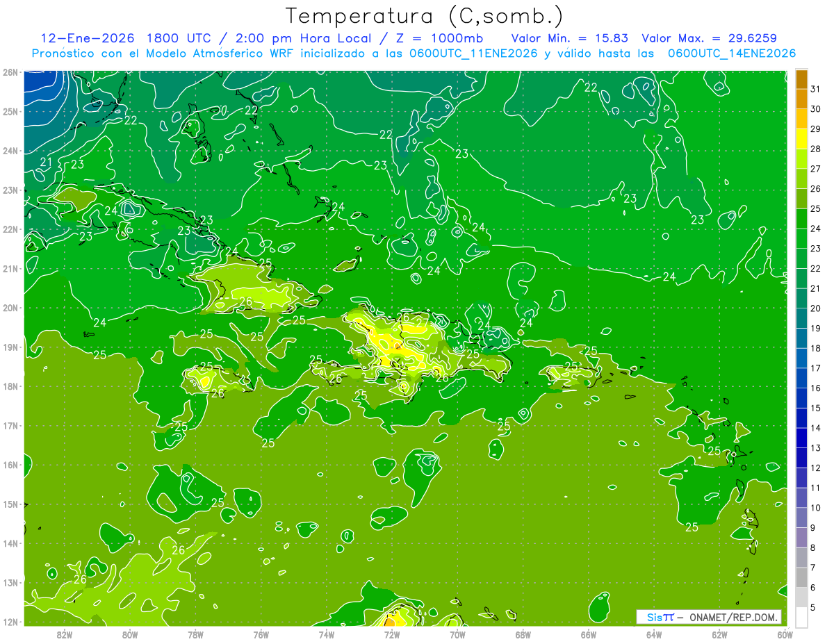This screenshot has height=644, width=834.
Task: Click color scale label 7
Action: click(x=813, y=568)
